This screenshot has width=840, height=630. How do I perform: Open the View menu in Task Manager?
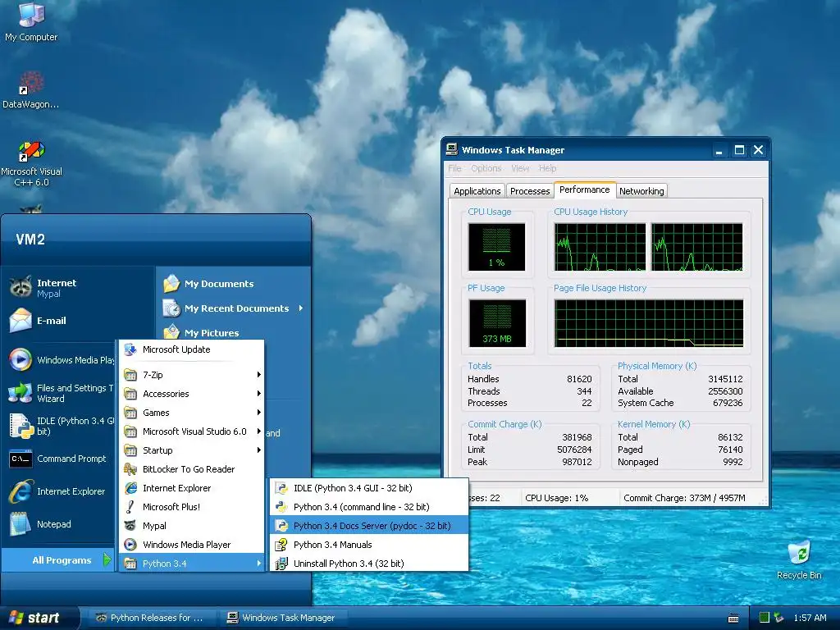pyautogui.click(x=520, y=168)
